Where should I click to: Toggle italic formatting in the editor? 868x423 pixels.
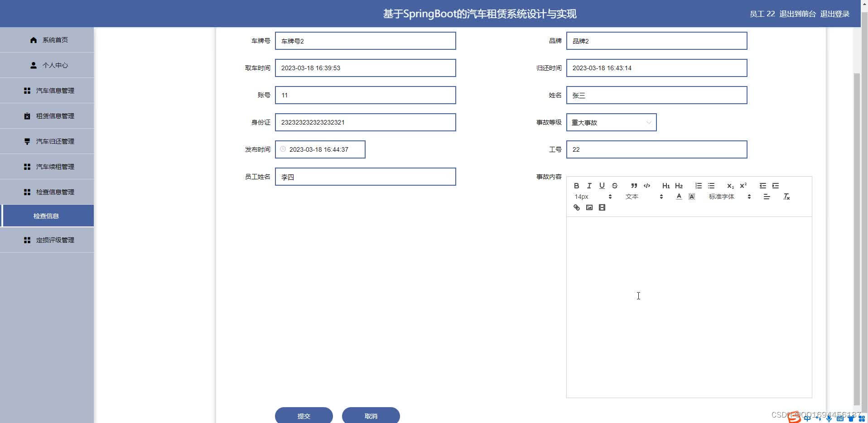coord(589,186)
